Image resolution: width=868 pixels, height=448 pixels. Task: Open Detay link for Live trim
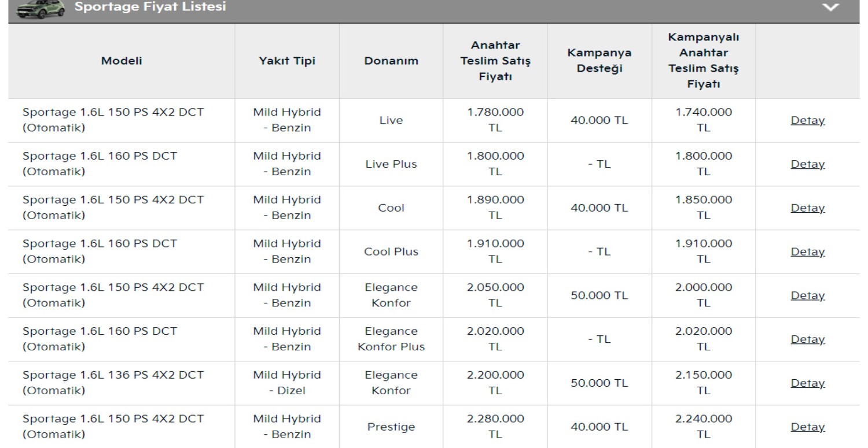(x=807, y=121)
